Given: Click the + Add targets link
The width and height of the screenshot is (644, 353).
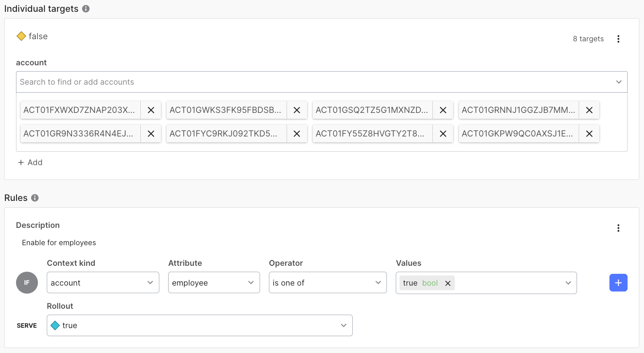Looking at the screenshot, I should [30, 163].
